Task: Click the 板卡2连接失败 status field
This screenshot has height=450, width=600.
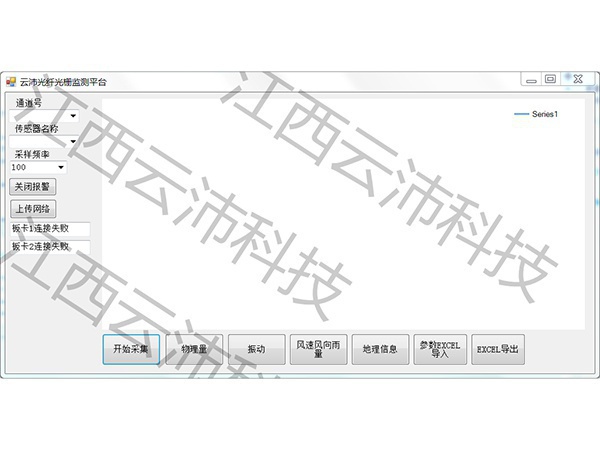Action: (x=49, y=246)
